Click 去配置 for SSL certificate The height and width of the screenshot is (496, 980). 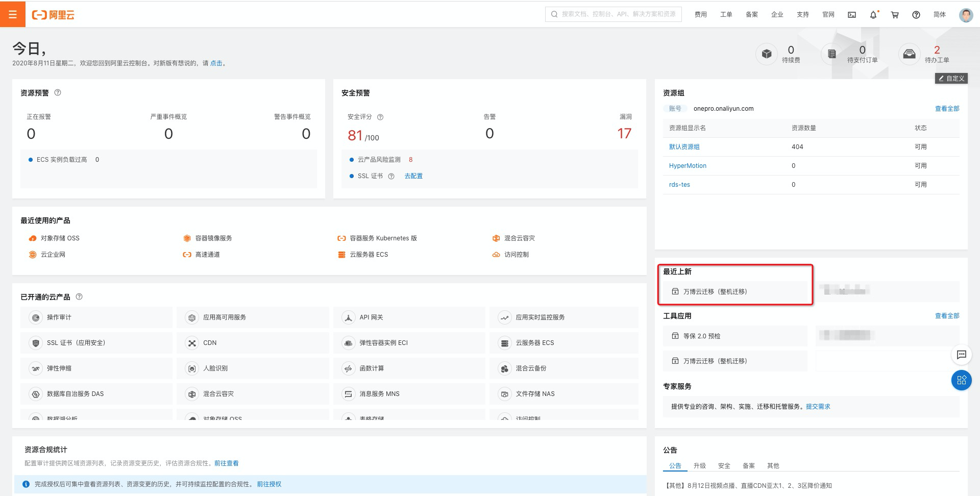click(413, 176)
